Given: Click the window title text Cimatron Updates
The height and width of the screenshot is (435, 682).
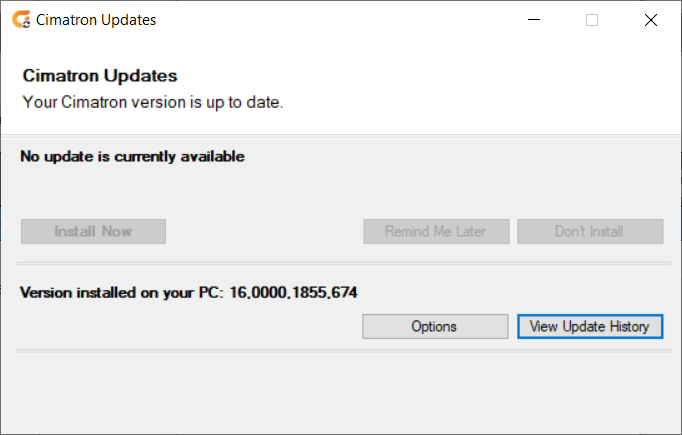Looking at the screenshot, I should coord(96,20).
